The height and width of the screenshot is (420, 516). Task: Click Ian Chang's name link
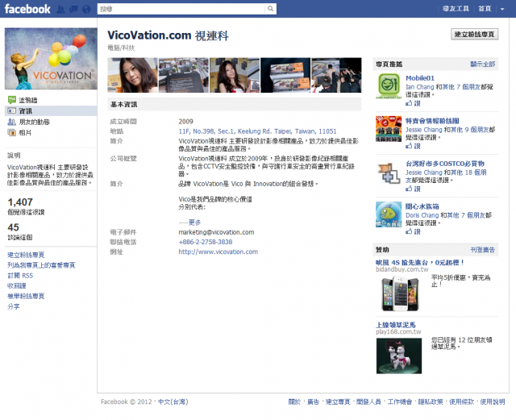419,87
